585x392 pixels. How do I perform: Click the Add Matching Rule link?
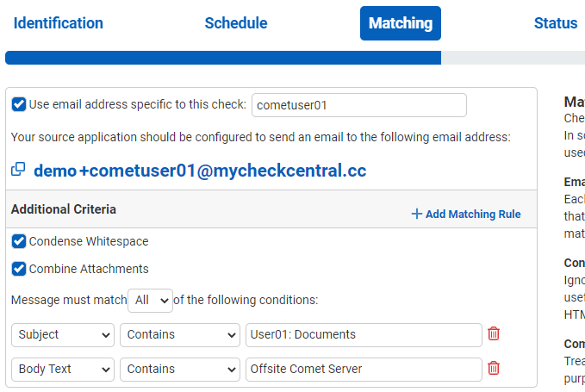tap(472, 214)
